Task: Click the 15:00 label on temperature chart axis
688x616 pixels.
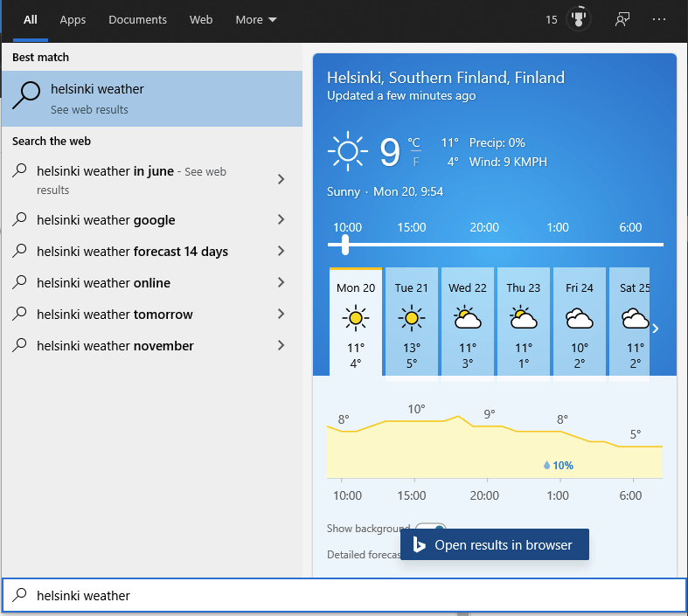Action: coord(412,495)
